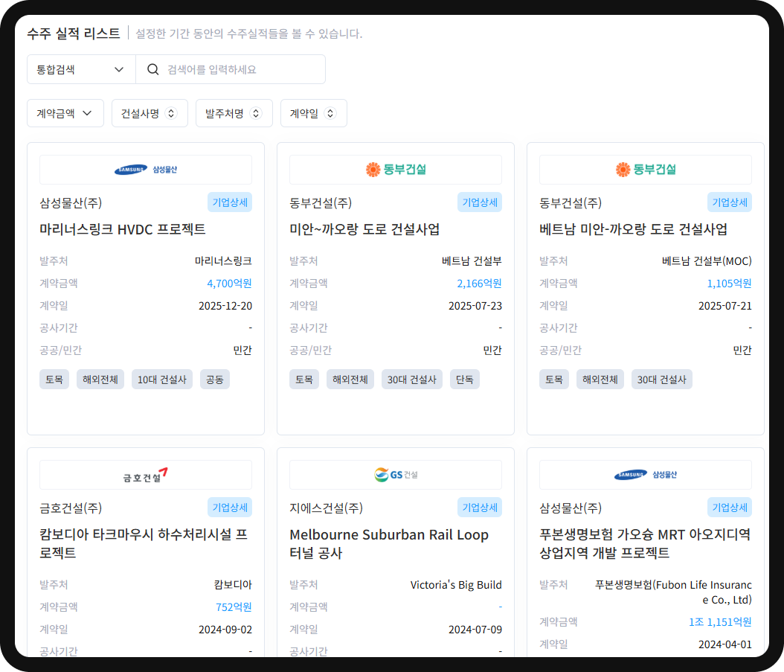784x672 pixels.
Task: Click 토목 tag on the 베트남 미안-까오랑 card
Action: (x=554, y=380)
